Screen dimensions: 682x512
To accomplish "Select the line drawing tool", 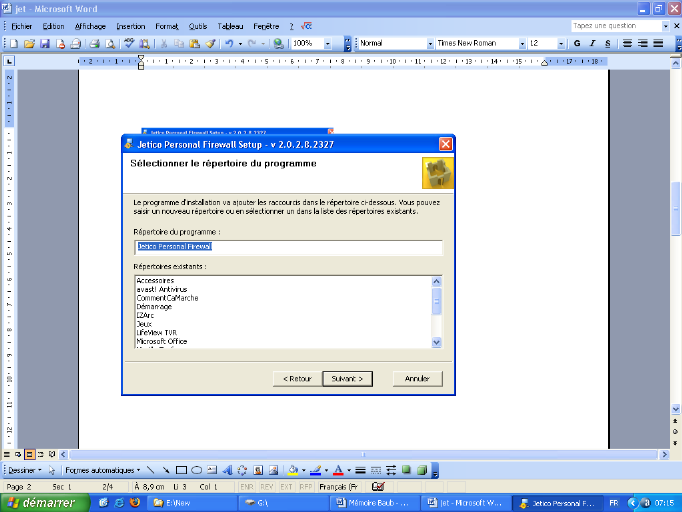I will point(150,470).
